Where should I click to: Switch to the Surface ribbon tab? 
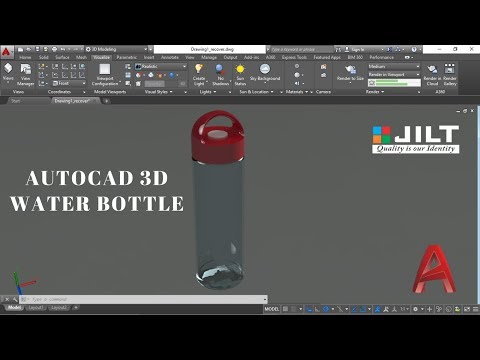tap(62, 57)
